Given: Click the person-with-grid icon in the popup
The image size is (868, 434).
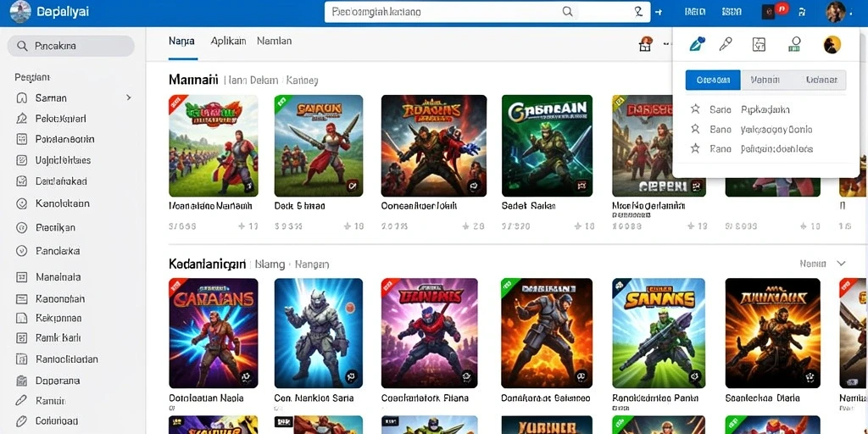Looking at the screenshot, I should pos(795,44).
